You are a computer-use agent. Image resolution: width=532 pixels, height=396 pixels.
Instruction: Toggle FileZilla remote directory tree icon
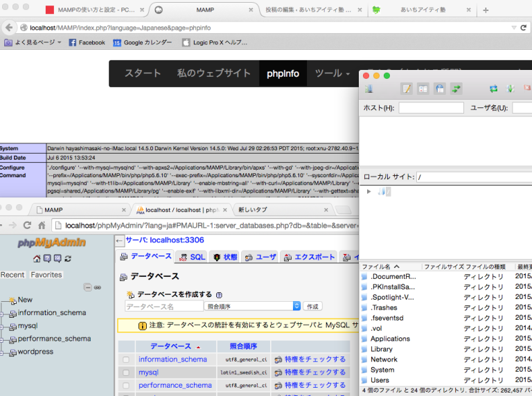click(x=440, y=89)
